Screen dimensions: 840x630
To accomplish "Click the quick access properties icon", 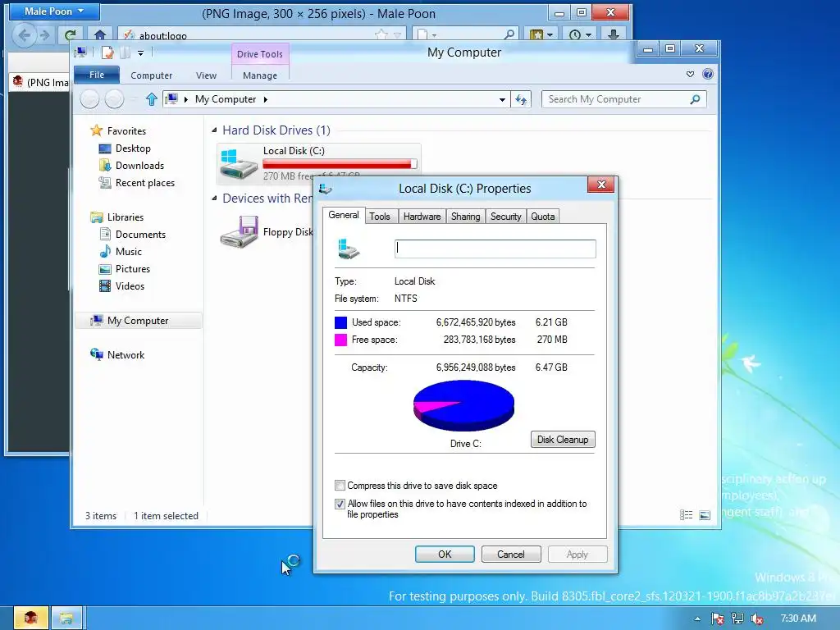I will pyautogui.click(x=107, y=52).
